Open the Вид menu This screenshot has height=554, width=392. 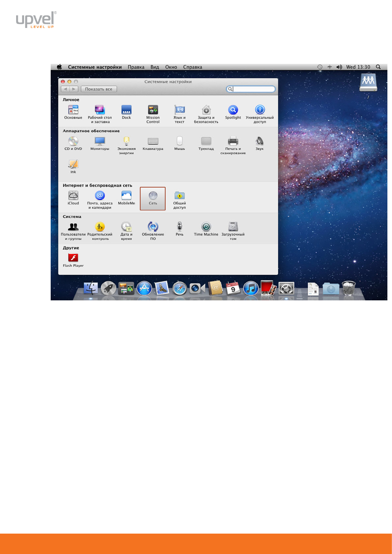(x=155, y=67)
